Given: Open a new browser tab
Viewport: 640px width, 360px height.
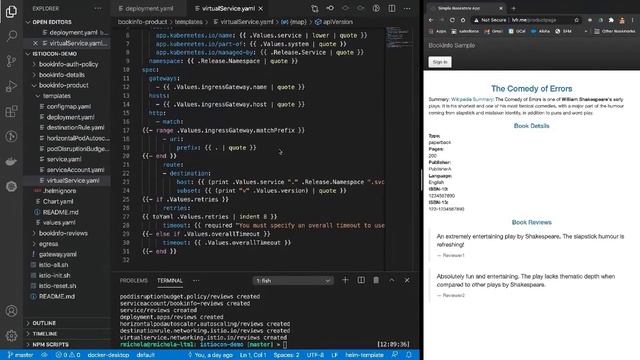Looking at the screenshot, I should pos(513,8).
